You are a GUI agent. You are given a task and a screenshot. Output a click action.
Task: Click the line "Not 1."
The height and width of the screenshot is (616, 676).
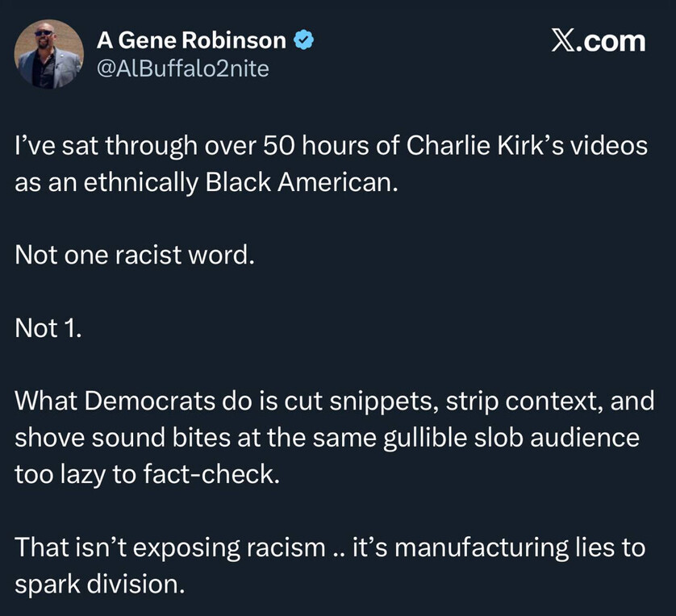pyautogui.click(x=48, y=328)
